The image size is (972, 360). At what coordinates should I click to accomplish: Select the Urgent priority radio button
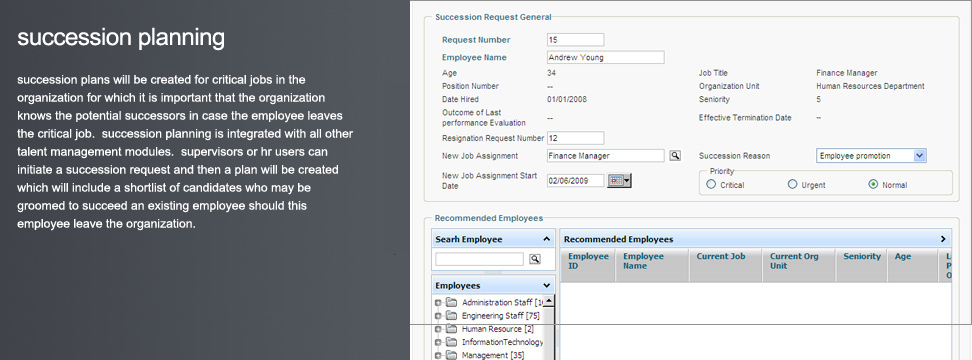pyautogui.click(x=792, y=184)
